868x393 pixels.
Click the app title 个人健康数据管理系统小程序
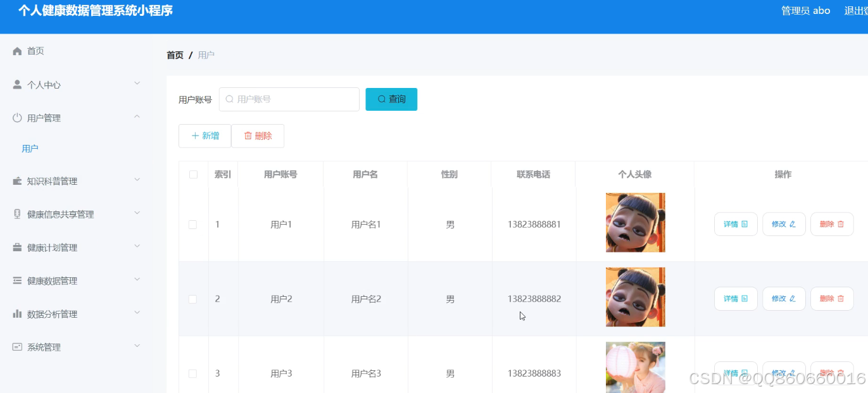pyautogui.click(x=96, y=11)
